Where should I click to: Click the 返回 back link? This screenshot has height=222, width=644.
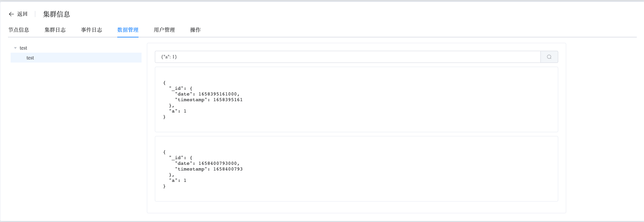coord(22,14)
